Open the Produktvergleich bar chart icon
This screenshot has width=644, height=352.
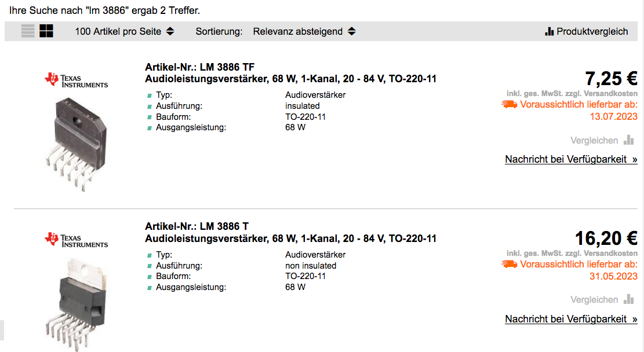[x=549, y=31]
